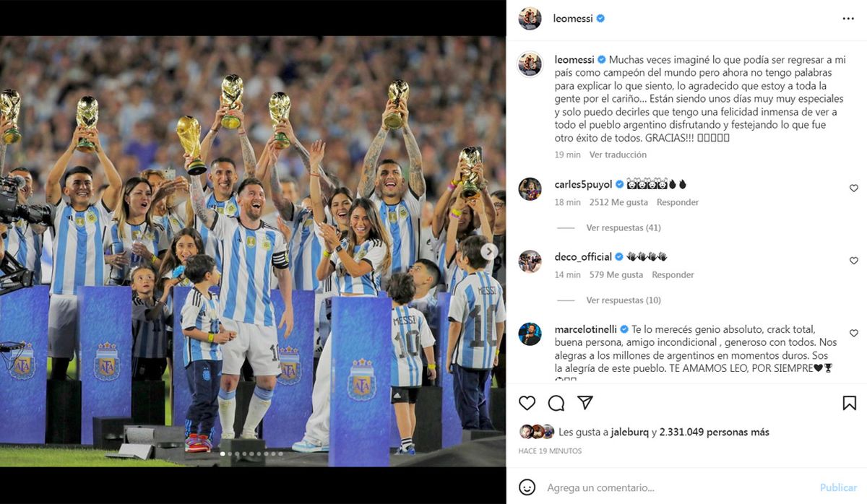Open the comment speech bubble icon
The image size is (867, 504).
(x=556, y=403)
